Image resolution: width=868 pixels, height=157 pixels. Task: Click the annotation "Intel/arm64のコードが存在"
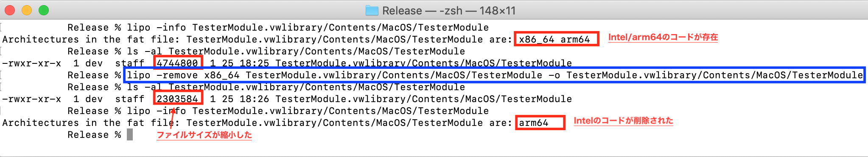coord(663,37)
